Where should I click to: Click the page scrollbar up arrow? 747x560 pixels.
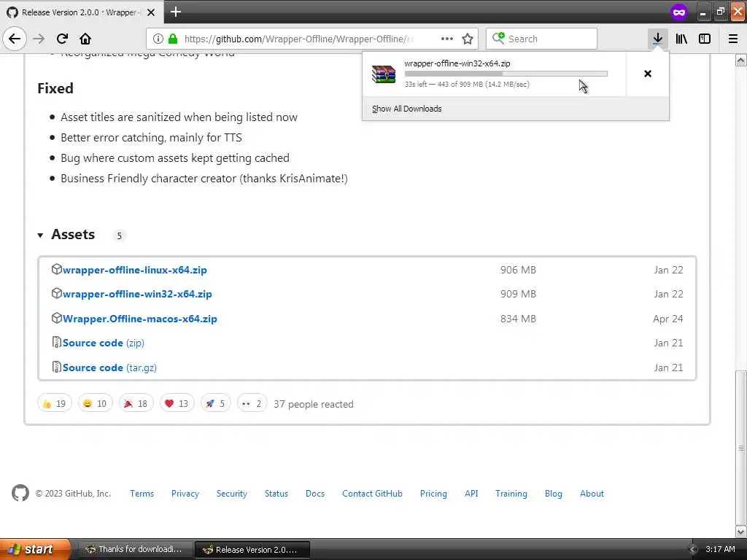point(741,61)
